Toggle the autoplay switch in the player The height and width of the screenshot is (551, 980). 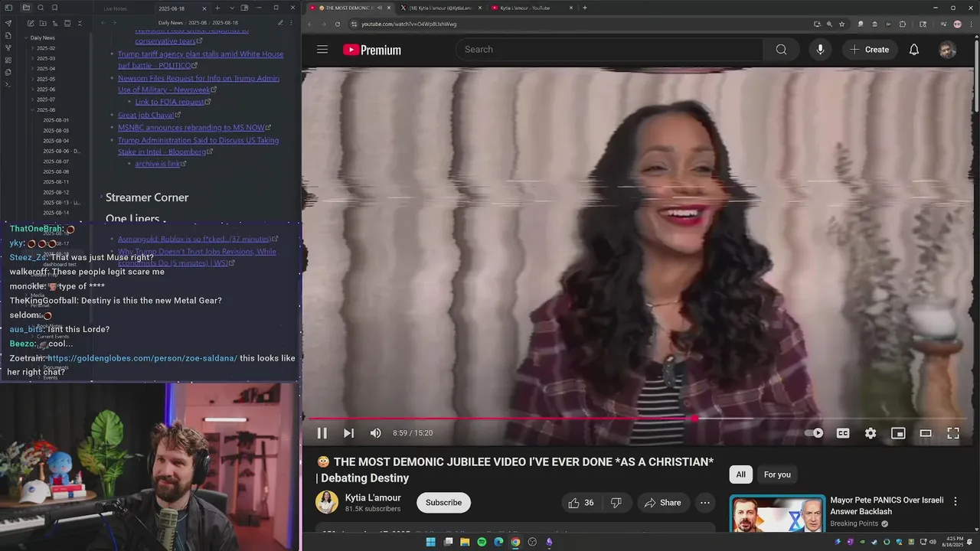814,433
